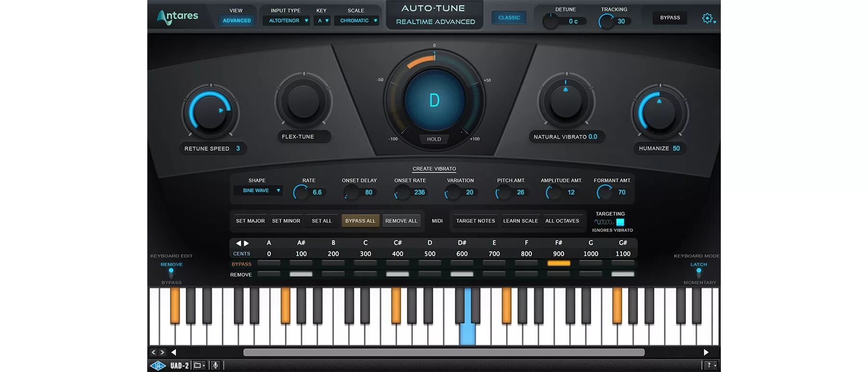Shift scale notes right with arrow

pos(246,244)
